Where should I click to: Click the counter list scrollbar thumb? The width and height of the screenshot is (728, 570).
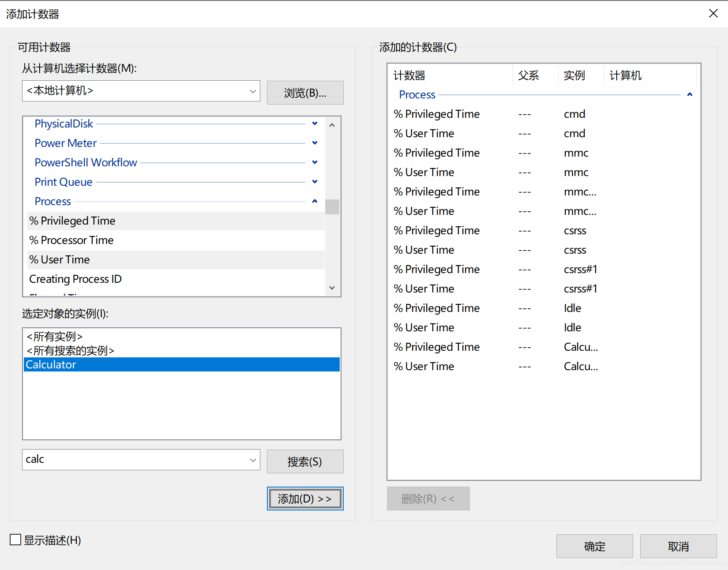pos(332,207)
